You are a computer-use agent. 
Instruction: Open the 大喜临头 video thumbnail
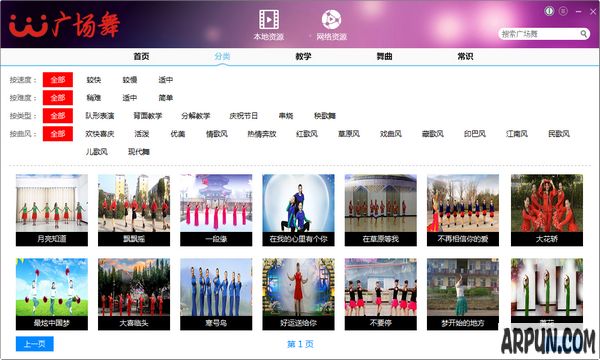(134, 294)
